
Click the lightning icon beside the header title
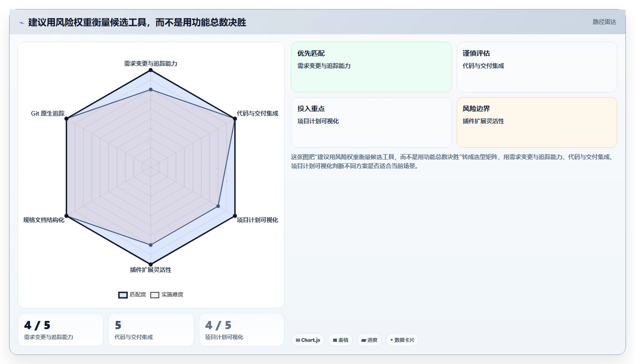[21, 23]
